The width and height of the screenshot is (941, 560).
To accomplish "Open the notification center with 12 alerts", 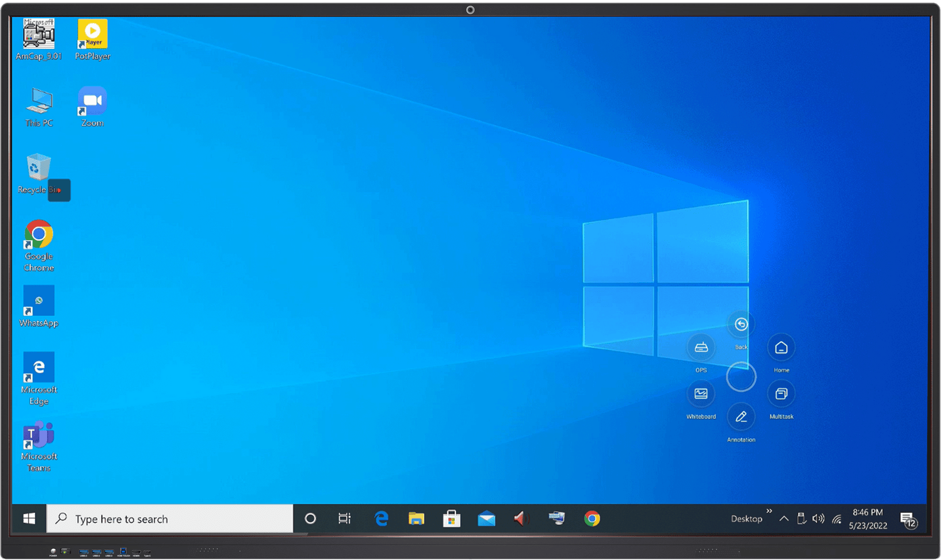I will (x=908, y=519).
